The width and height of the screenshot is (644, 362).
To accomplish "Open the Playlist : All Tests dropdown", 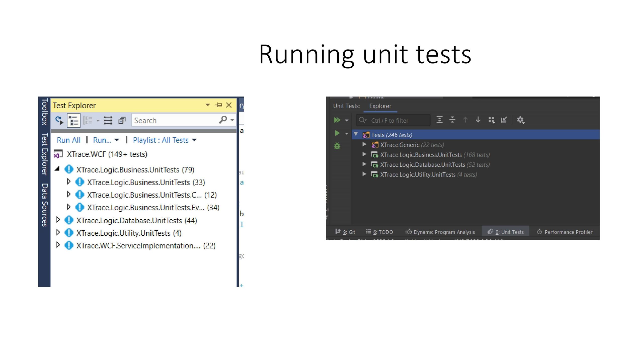I will (165, 140).
